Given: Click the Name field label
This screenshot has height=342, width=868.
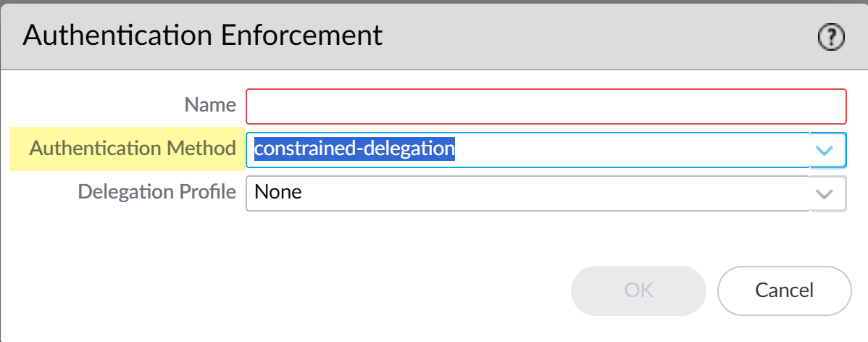Looking at the screenshot, I should tap(209, 106).
